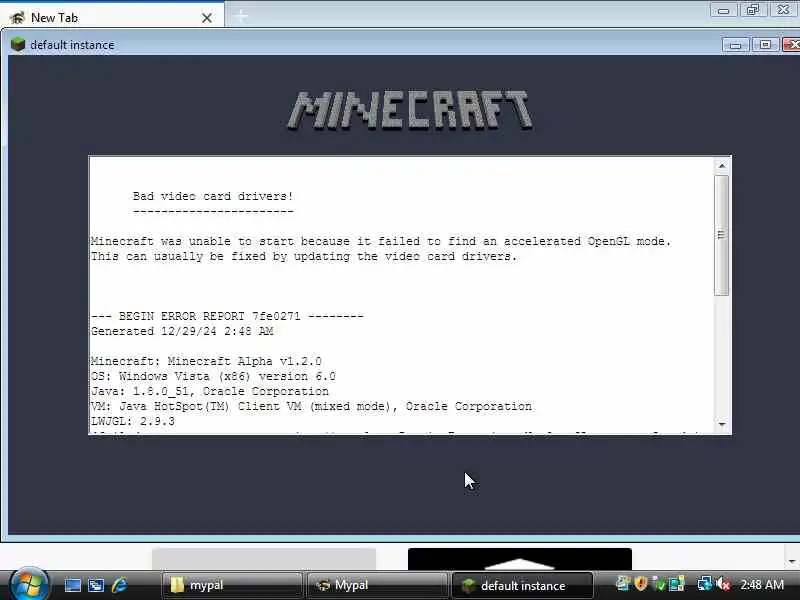
Task: Click the Mypal icon on New Tab
Action: [x=17, y=18]
